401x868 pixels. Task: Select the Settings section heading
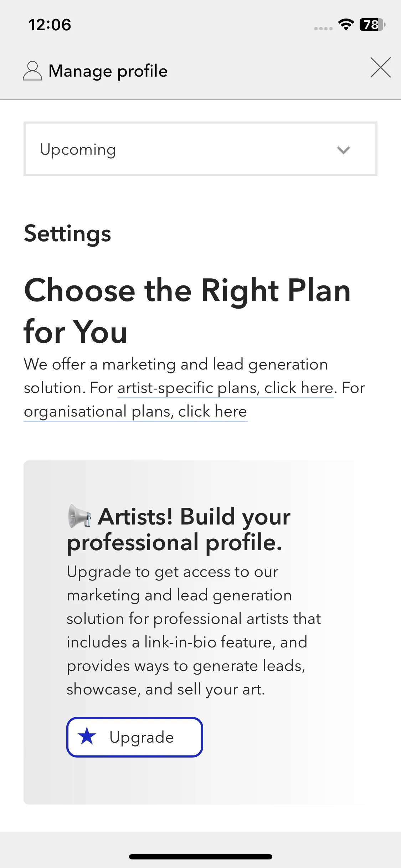(68, 234)
